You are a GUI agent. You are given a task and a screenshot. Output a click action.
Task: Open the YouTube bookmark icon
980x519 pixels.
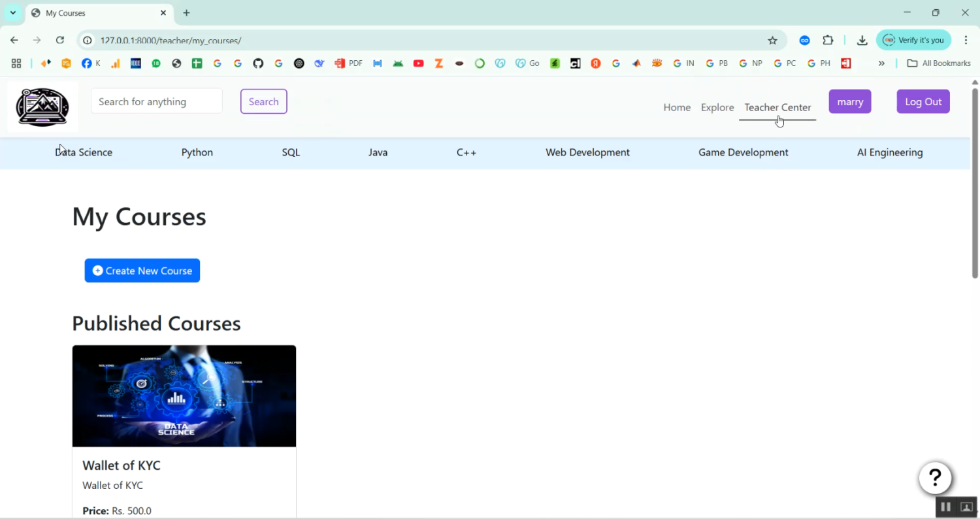419,63
